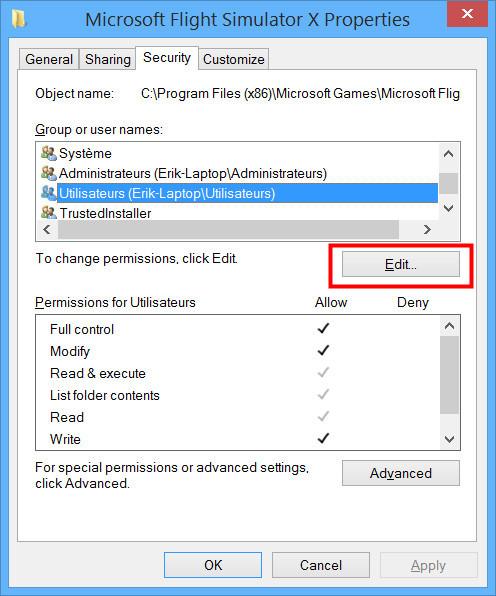Click the Utilisateurs group icon
This screenshot has height=596, width=496.
tap(49, 193)
